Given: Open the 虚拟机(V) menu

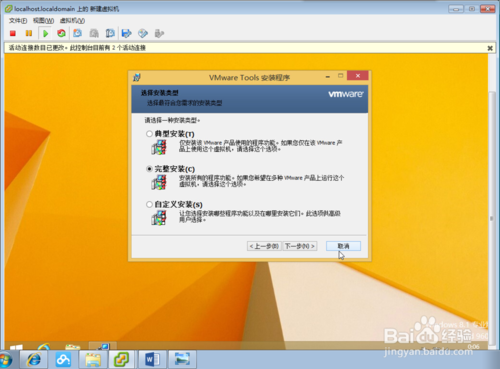Looking at the screenshot, I should coord(72,21).
